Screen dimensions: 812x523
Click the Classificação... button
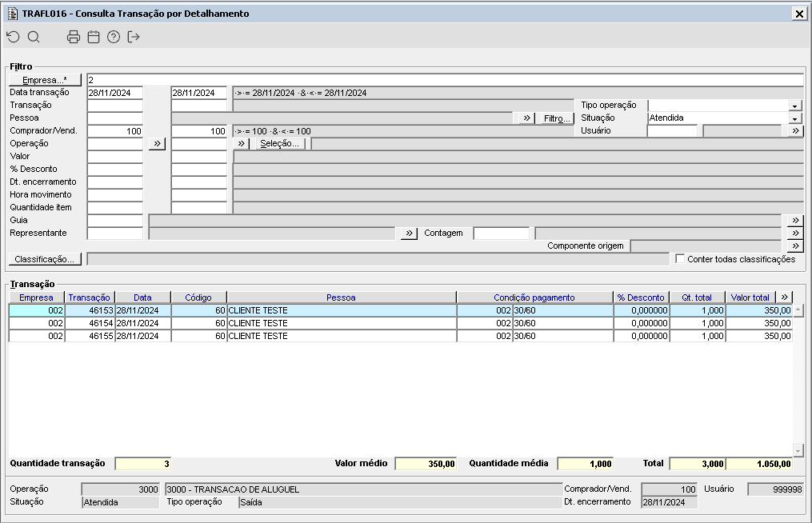(45, 259)
